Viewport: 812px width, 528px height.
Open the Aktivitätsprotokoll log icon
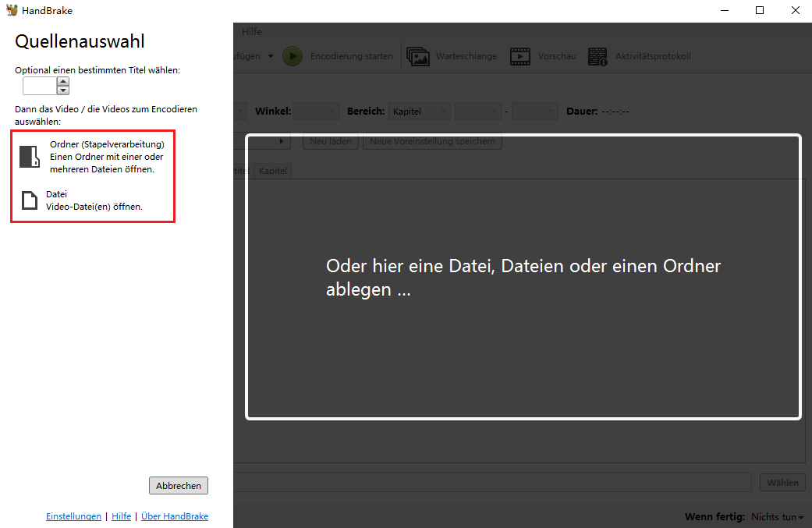[597, 56]
